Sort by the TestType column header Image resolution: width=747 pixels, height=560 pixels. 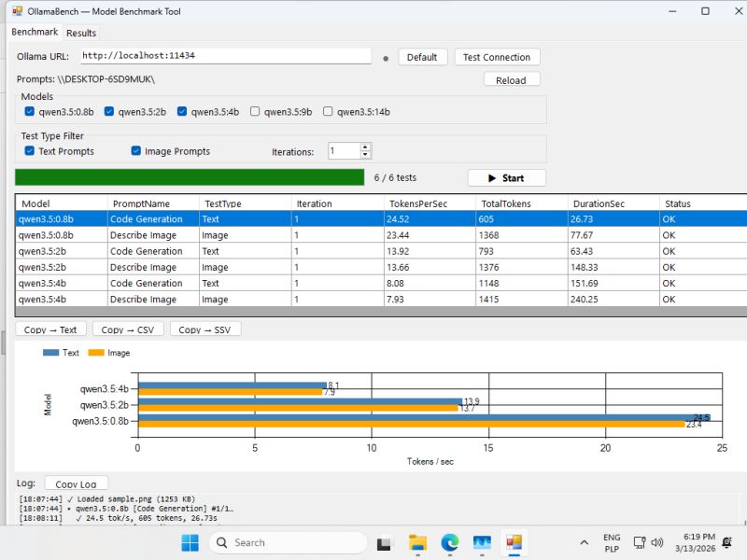(x=246, y=203)
